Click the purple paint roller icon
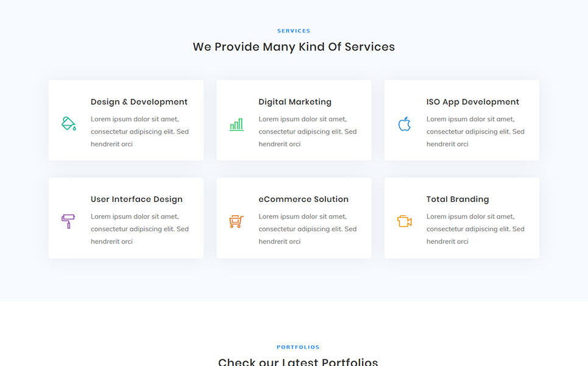Image resolution: width=588 pixels, height=366 pixels. click(68, 221)
